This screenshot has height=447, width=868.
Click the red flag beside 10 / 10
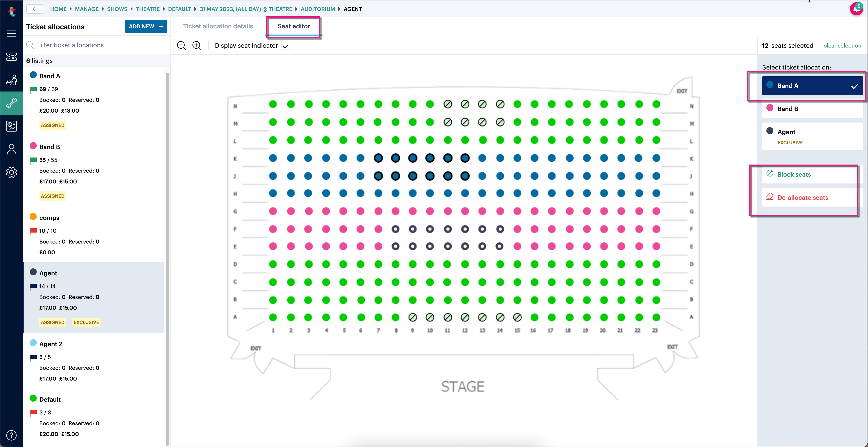[x=33, y=231]
